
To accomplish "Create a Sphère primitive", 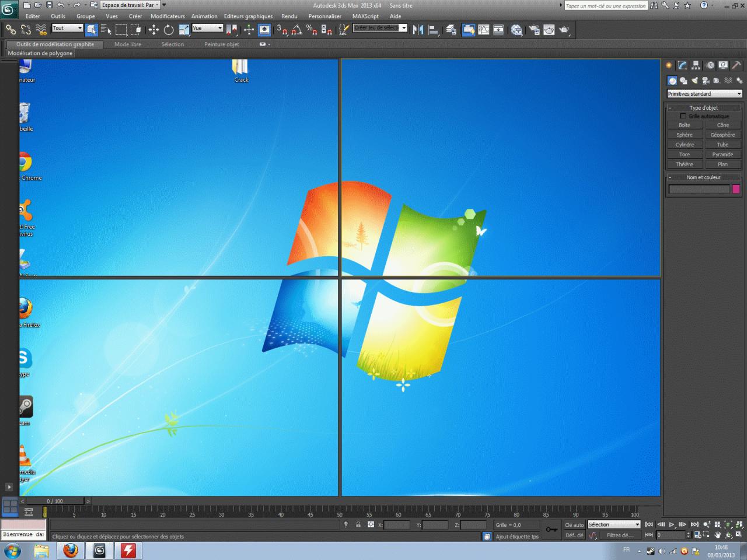I will pyautogui.click(x=685, y=135).
